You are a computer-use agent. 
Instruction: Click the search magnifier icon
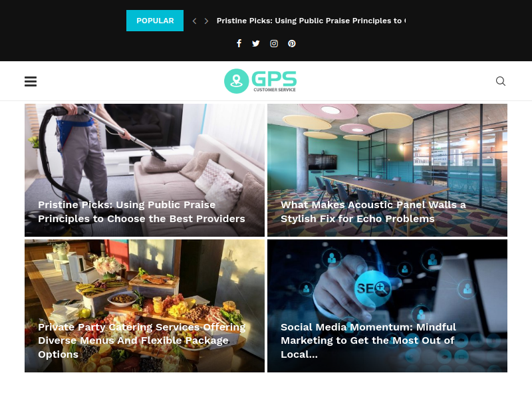tap(501, 81)
